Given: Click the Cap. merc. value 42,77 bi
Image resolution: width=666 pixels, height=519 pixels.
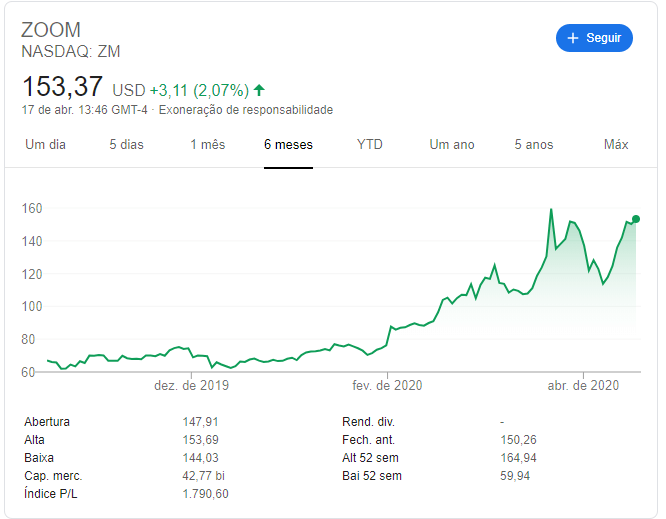Looking at the screenshot, I should [x=203, y=476].
